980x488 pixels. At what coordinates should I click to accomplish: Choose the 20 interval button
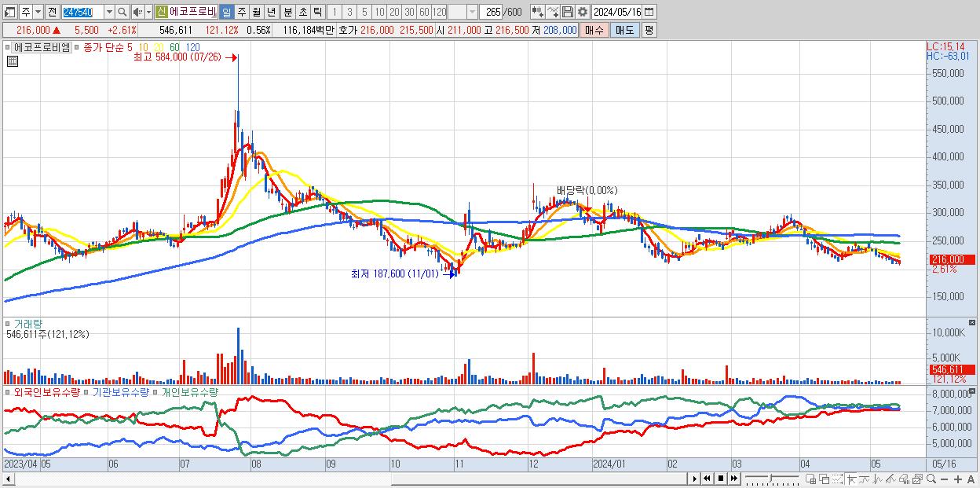point(394,12)
